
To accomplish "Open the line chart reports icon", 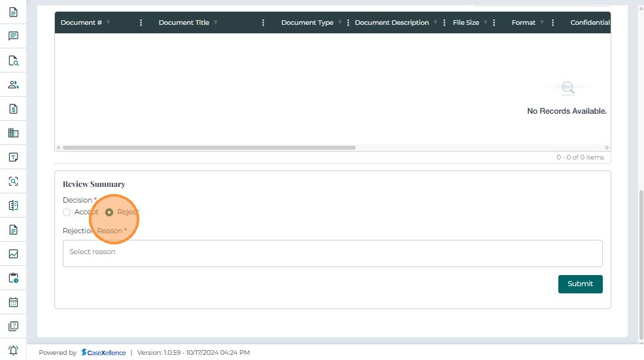I will [x=13, y=254].
